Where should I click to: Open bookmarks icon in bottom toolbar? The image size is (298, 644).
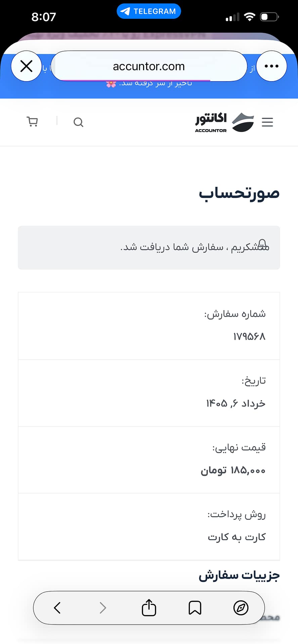[195, 608]
